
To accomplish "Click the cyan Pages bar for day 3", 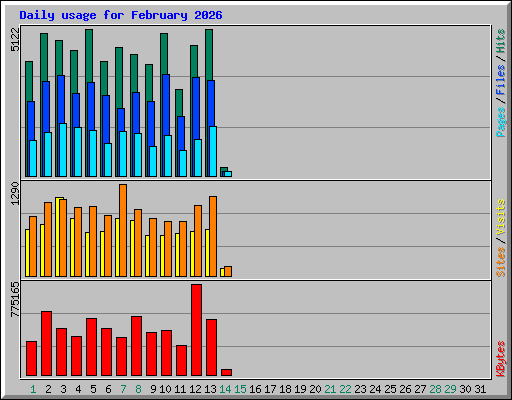I will pyautogui.click(x=63, y=150).
